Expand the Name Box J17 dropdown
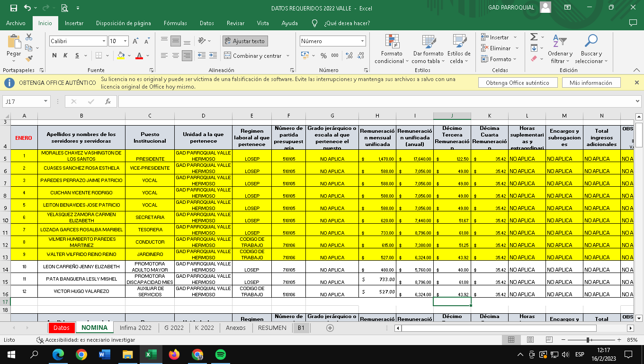Image resolution: width=644 pixels, height=364 pixels. 45,101
